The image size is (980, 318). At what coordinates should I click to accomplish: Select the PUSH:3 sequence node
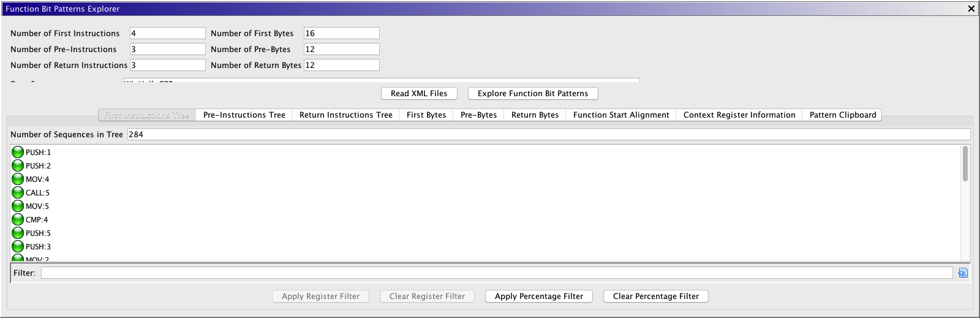click(38, 247)
